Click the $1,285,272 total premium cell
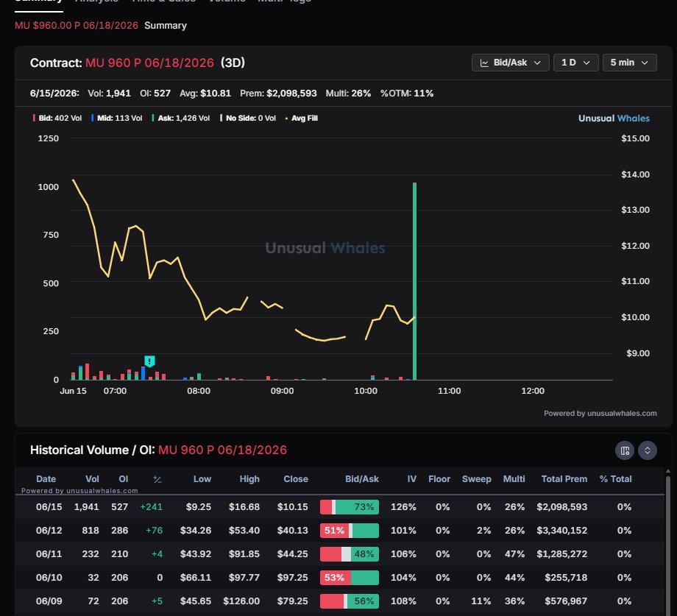This screenshot has width=677, height=616. pos(561,554)
